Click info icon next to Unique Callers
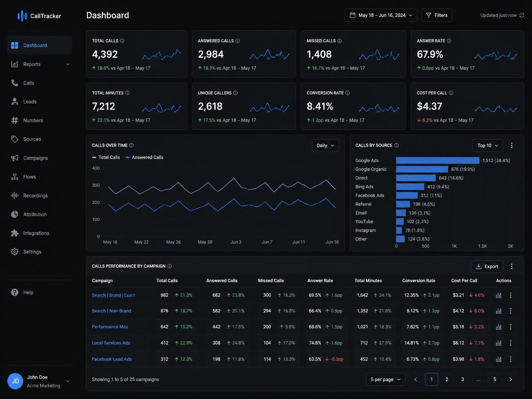Image resolution: width=532 pixels, height=399 pixels. coord(235,93)
